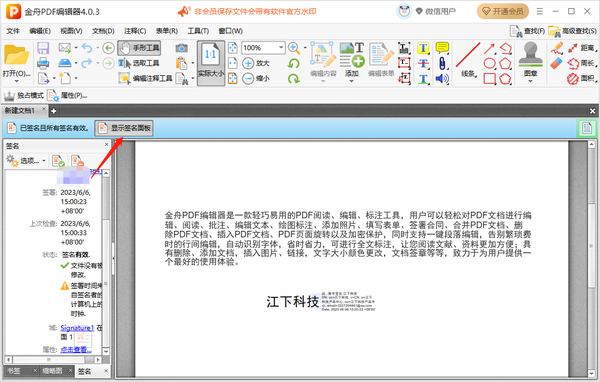Click the clipboard paste icon

click(x=182, y=63)
